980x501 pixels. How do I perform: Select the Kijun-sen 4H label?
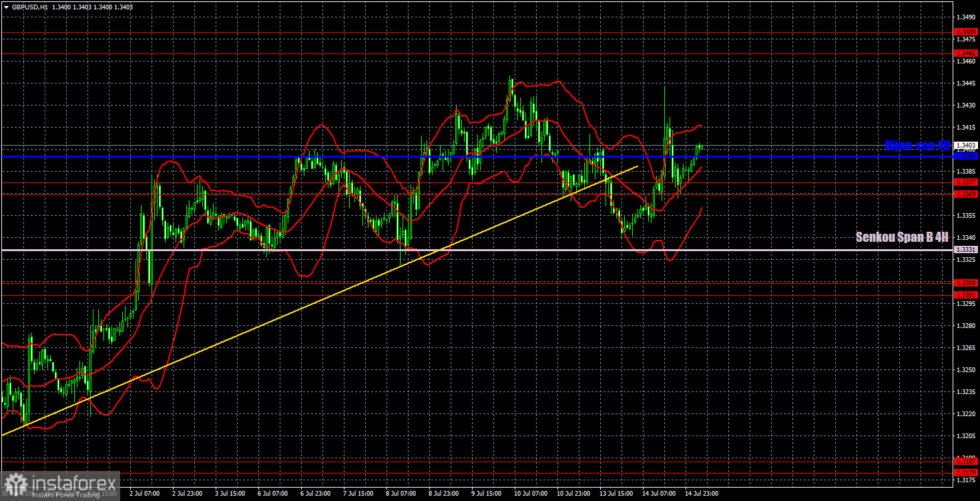[917, 146]
